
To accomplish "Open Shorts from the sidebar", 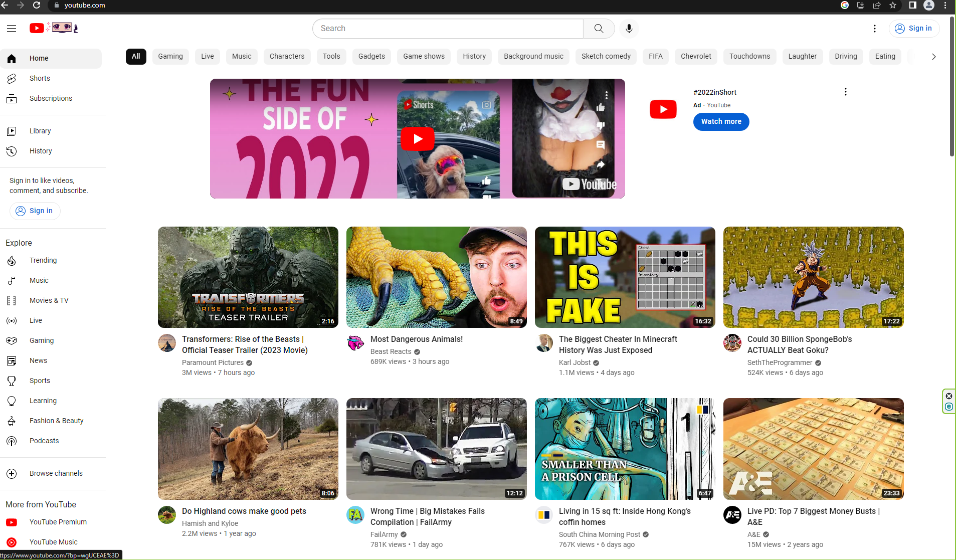I will click(40, 78).
